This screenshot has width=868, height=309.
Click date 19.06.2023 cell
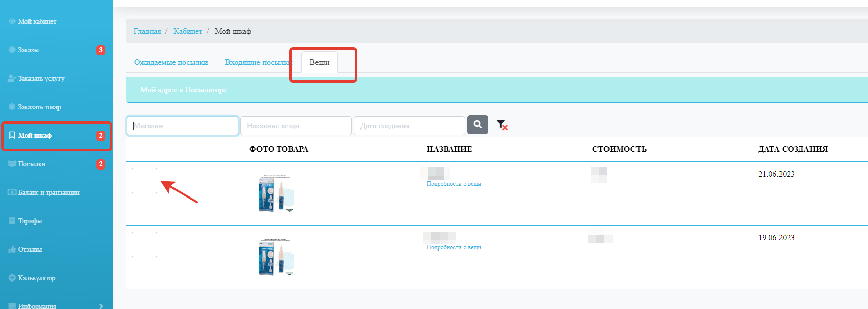(776, 238)
